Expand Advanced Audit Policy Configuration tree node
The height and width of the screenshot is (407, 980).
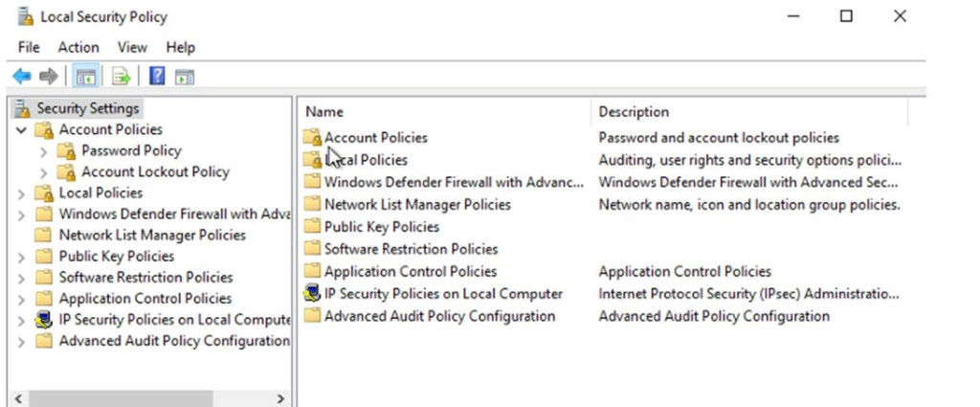(21, 342)
